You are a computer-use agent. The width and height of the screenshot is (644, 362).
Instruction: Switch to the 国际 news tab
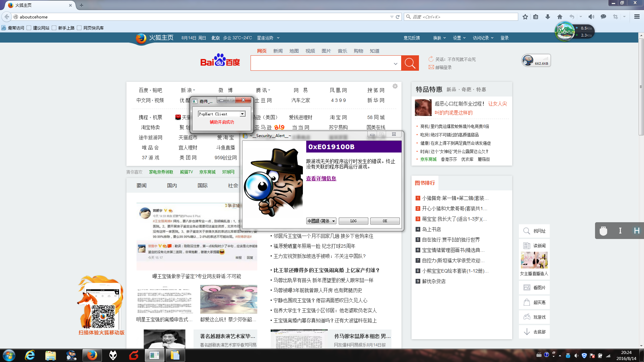click(203, 185)
